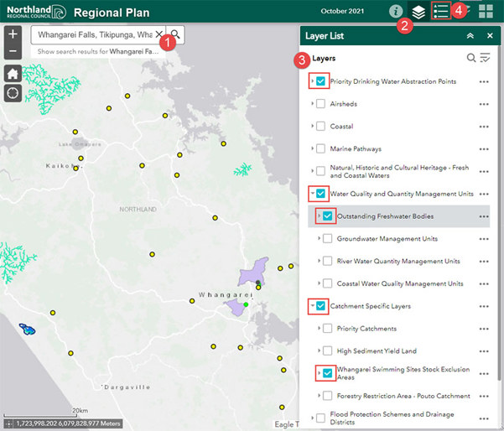504x431 pixels.
Task: Open options for Forestry Restriction Area layer
Action: click(484, 397)
